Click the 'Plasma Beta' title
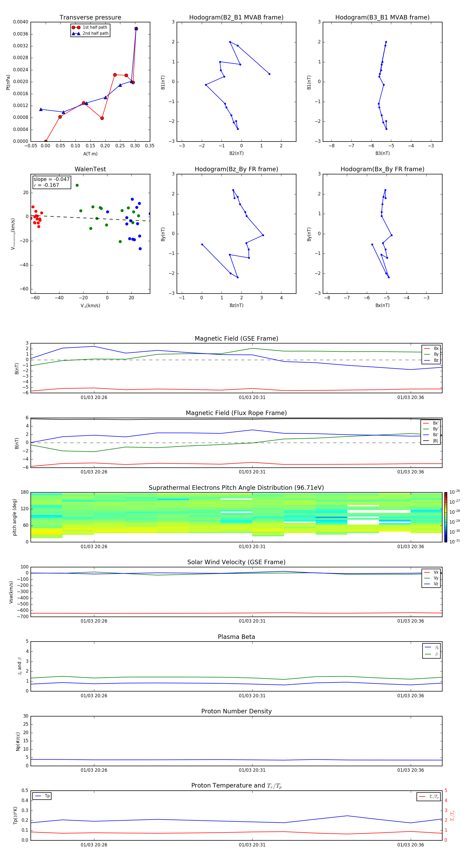473x868 pixels. click(236, 637)
